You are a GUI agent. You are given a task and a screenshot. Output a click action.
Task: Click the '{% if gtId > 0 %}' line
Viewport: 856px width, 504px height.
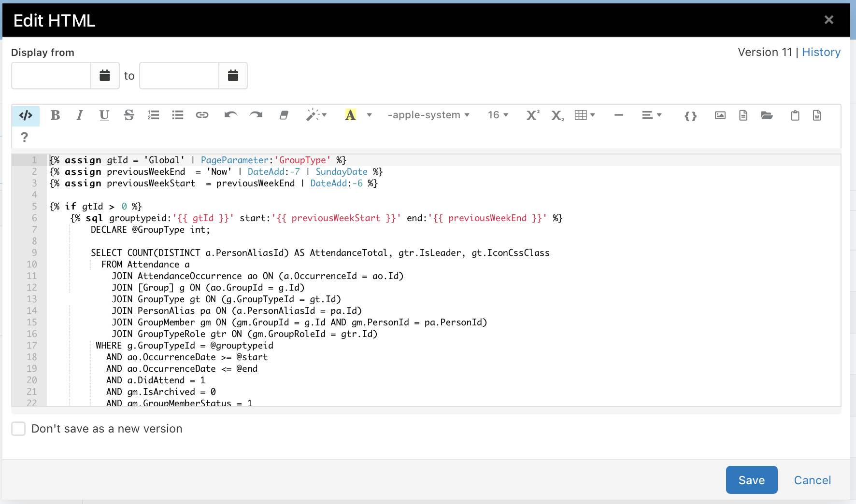click(96, 207)
